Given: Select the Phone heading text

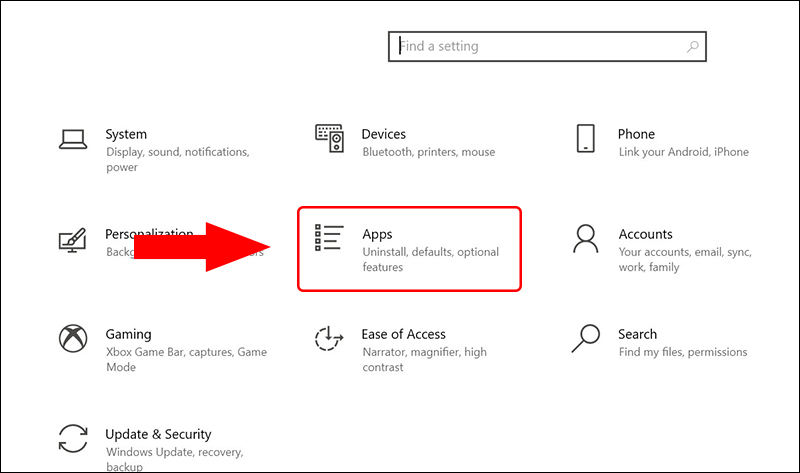Looking at the screenshot, I should [x=636, y=134].
